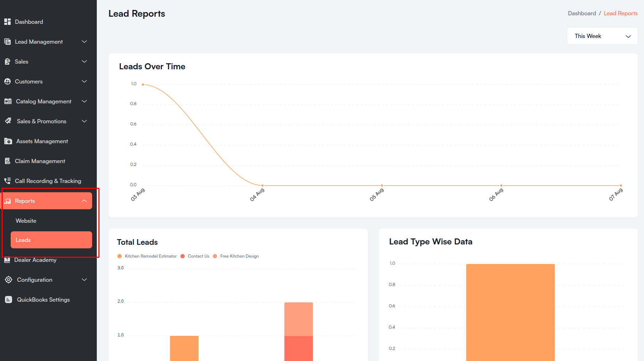
Task: Click the Lead Type Wise Data bar
Action: (510, 312)
